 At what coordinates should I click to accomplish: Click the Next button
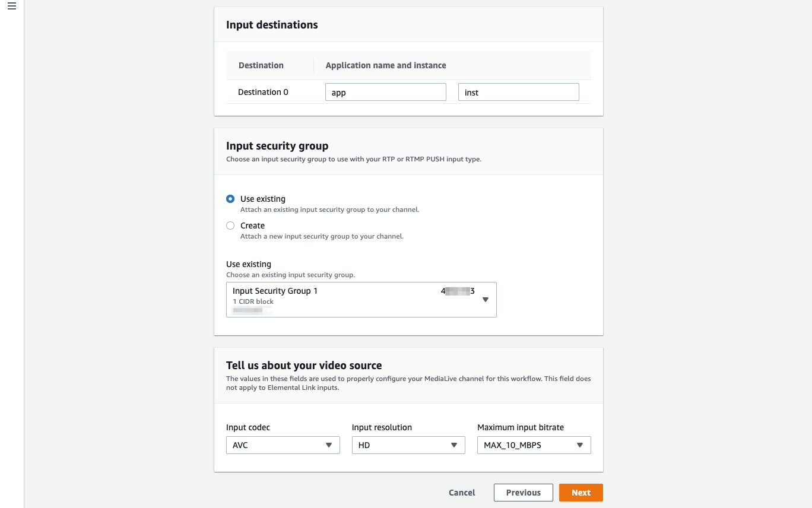(581, 493)
